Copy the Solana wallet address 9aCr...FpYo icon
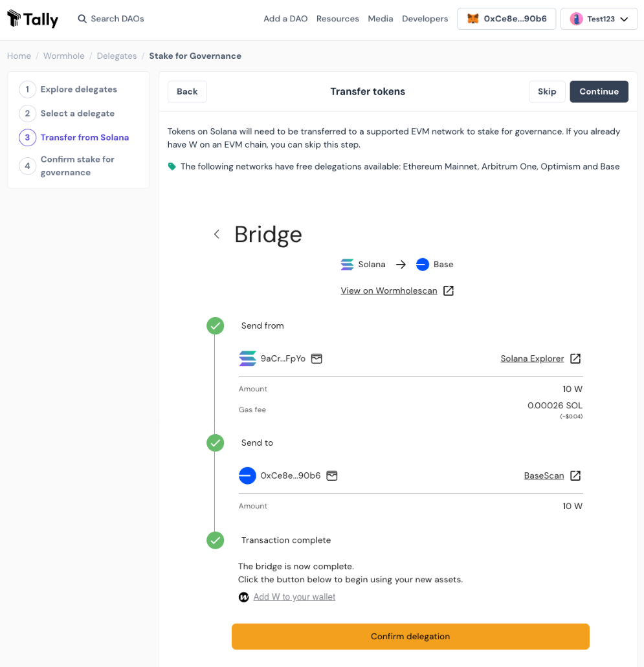 316,358
